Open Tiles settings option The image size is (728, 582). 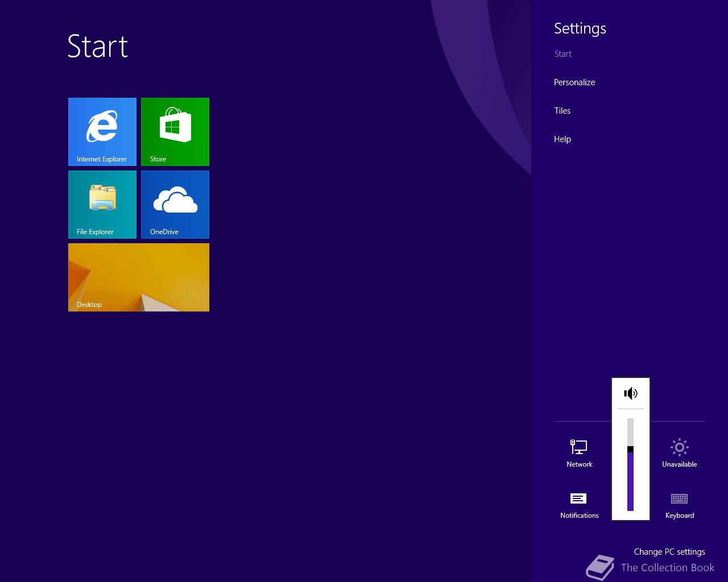562,111
